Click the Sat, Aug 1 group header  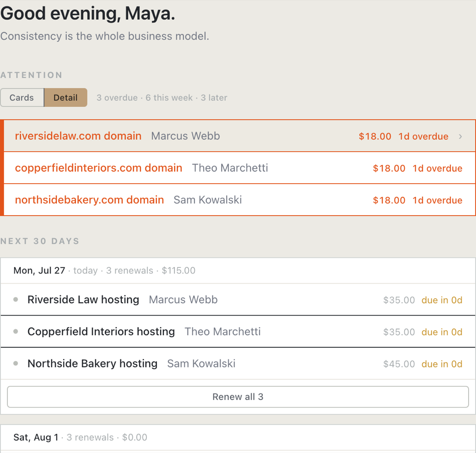238,437
